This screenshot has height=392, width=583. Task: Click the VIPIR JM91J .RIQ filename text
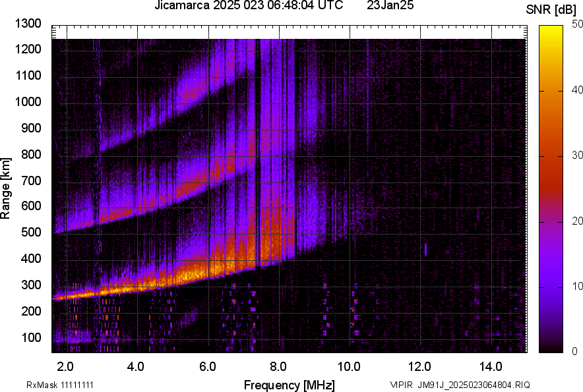(x=459, y=385)
